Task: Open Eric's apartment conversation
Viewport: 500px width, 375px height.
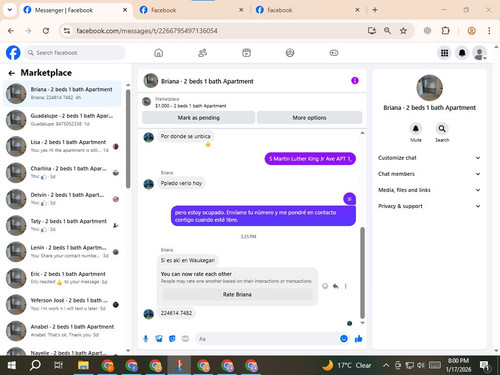Action: coord(63,278)
